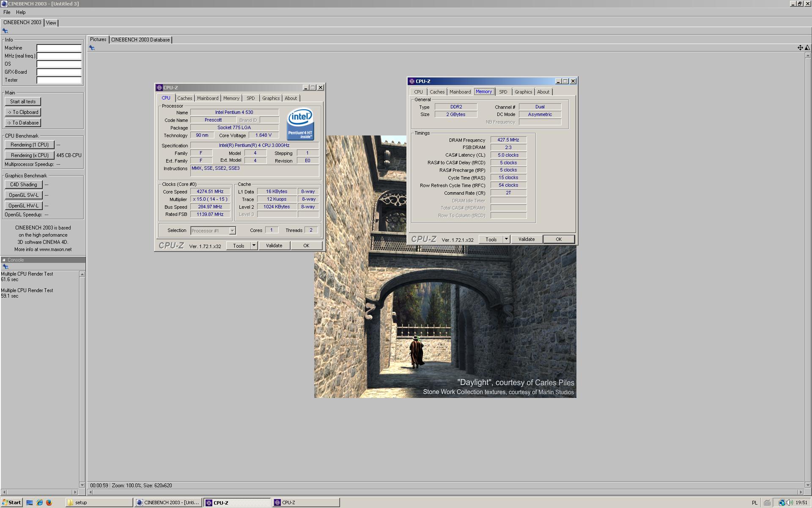
Task: Open Mainboard tab in left CPU-Z window
Action: click(x=208, y=98)
